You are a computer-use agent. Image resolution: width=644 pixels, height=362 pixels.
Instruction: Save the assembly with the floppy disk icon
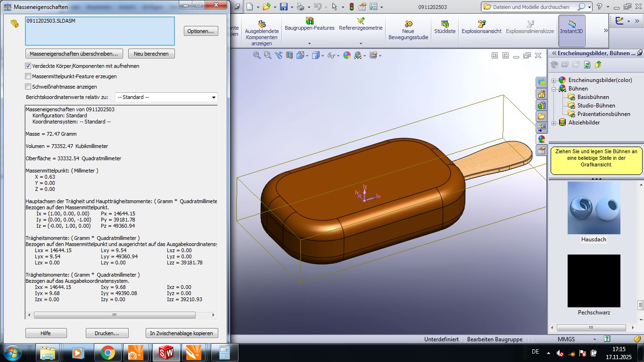[x=284, y=7]
